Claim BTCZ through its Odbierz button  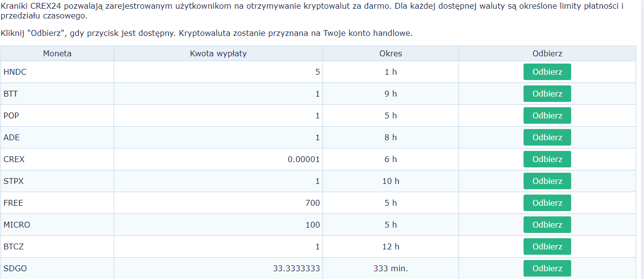[x=547, y=246]
